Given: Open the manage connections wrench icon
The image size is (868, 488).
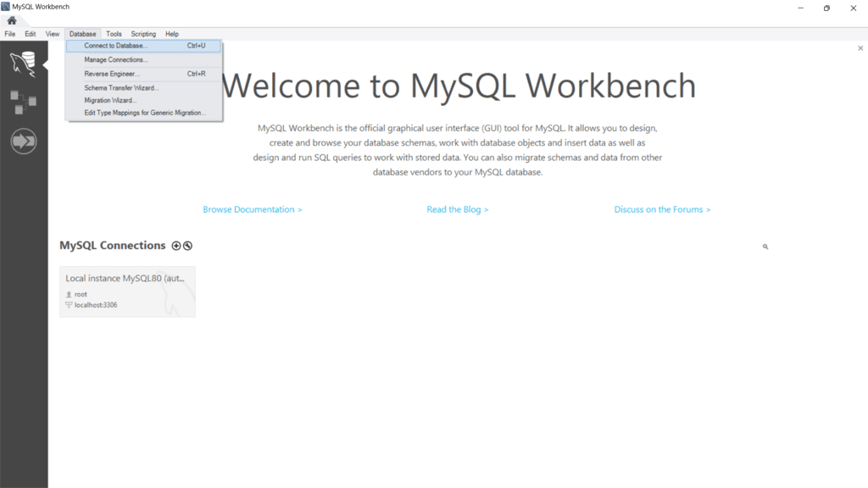Looking at the screenshot, I should pyautogui.click(x=187, y=246).
